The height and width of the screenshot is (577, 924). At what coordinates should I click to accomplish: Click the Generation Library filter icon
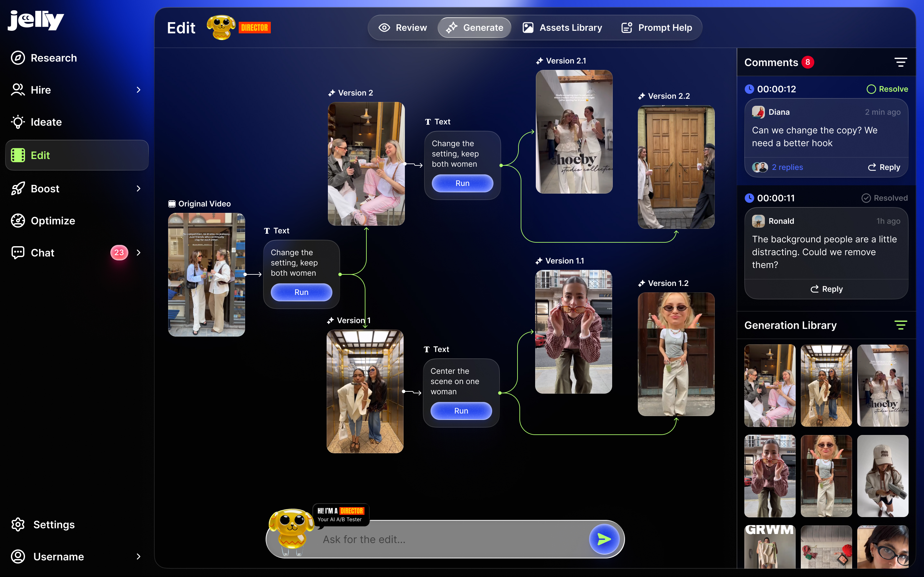point(900,325)
